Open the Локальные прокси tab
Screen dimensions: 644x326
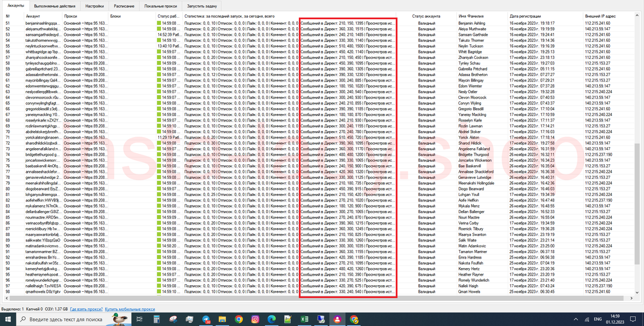click(160, 6)
